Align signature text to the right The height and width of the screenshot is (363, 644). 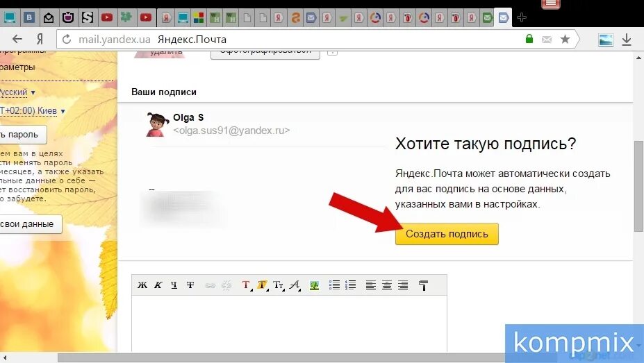click(403, 285)
